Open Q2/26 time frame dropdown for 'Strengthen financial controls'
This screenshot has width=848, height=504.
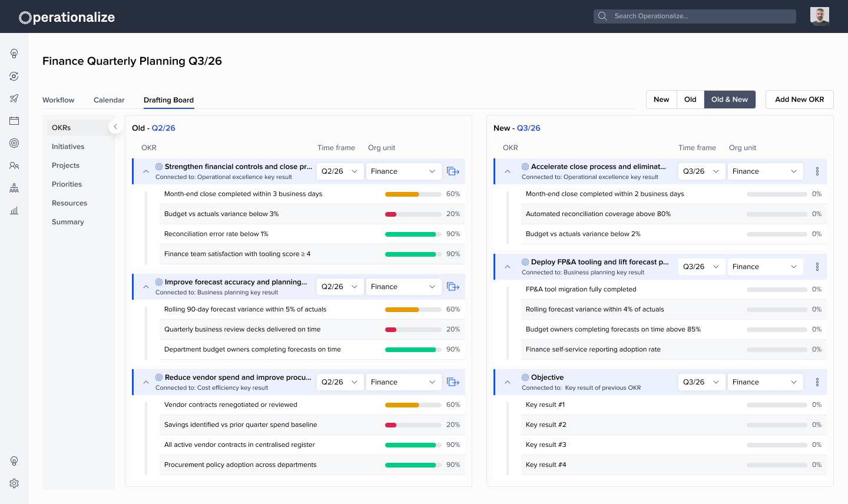pyautogui.click(x=340, y=171)
